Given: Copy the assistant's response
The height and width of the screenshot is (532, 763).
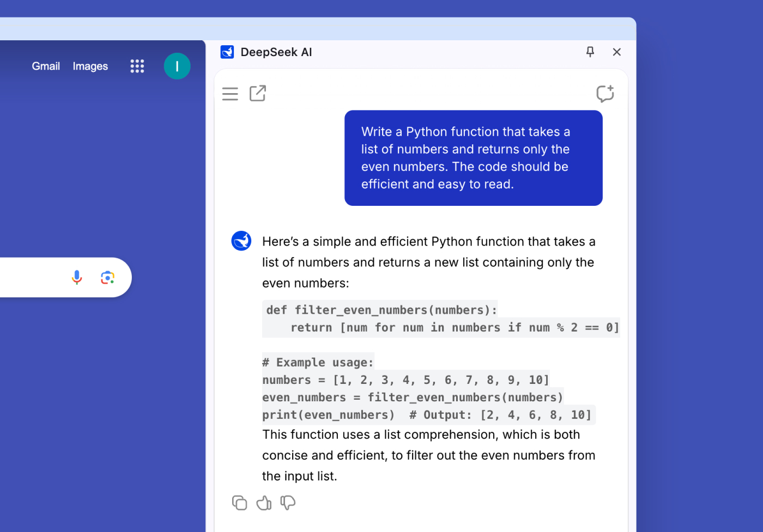Looking at the screenshot, I should (x=239, y=503).
